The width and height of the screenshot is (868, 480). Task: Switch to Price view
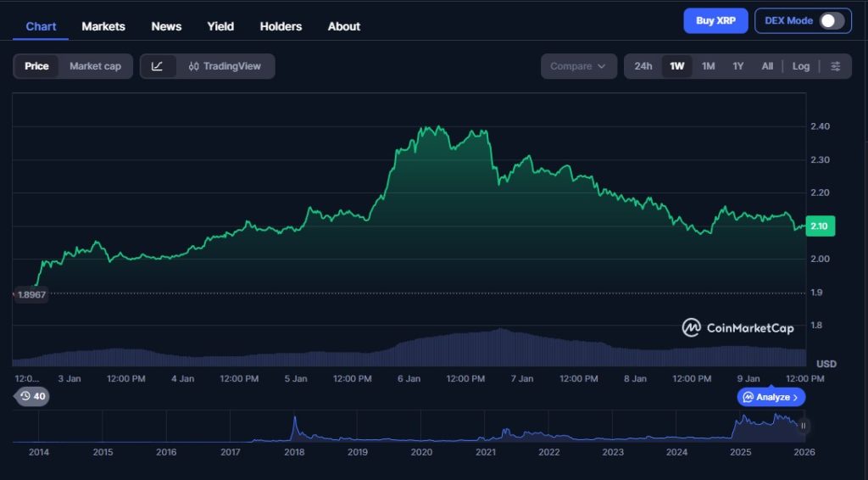[36, 66]
